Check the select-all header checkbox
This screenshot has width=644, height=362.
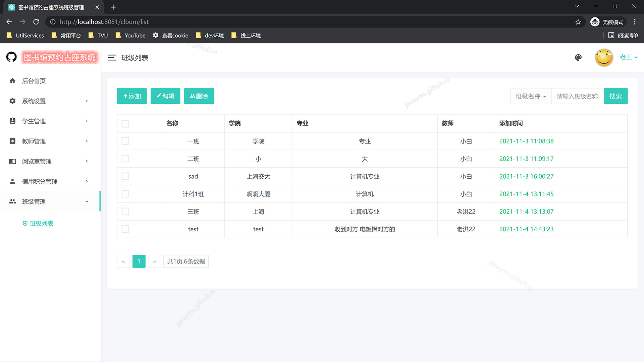125,124
